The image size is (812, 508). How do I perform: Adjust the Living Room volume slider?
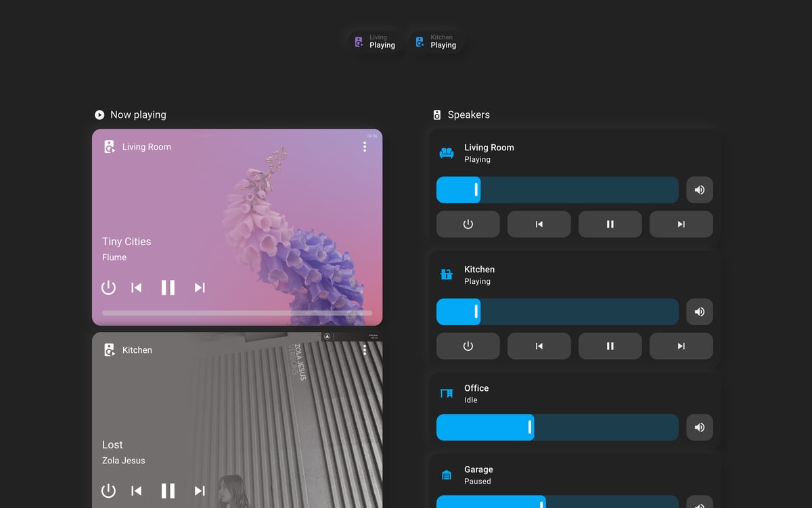tap(558, 190)
